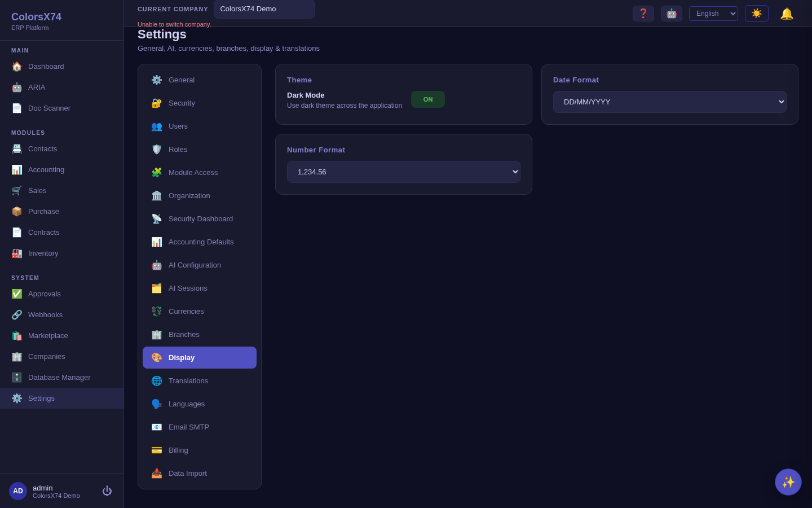Click the 'Dark Mode' label text
This screenshot has height=508, width=812.
(306, 95)
